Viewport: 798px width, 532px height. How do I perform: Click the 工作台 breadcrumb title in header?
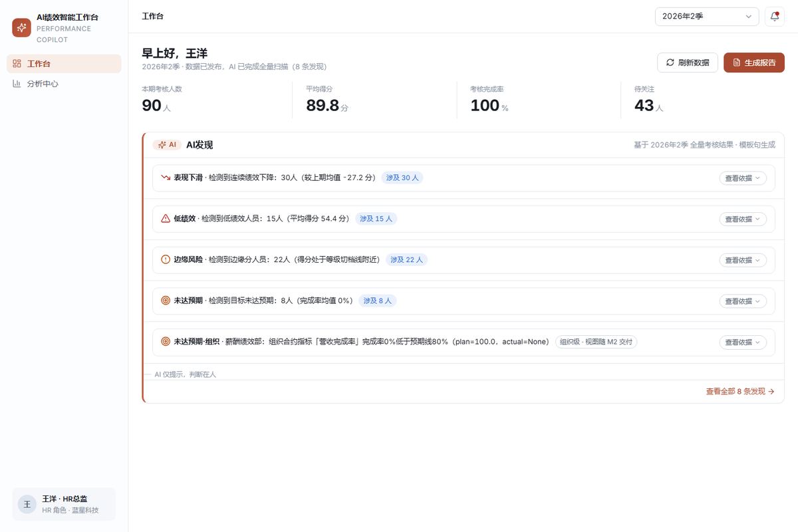click(x=153, y=16)
